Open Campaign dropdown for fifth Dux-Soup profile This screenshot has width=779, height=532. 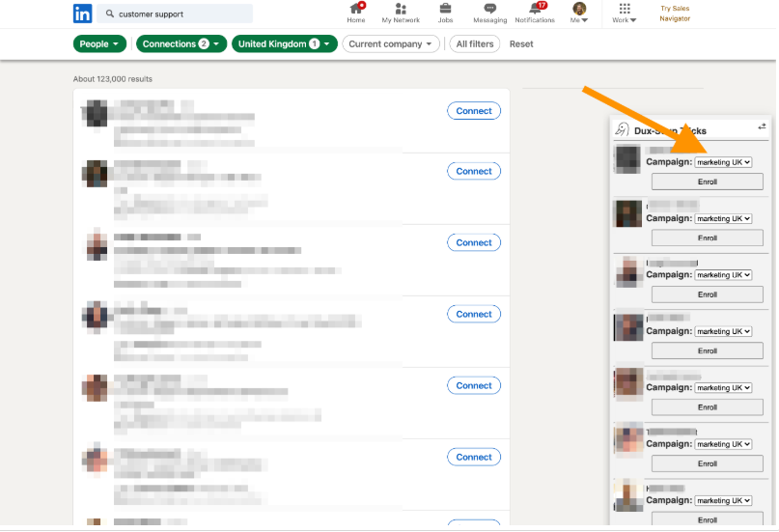pos(723,388)
